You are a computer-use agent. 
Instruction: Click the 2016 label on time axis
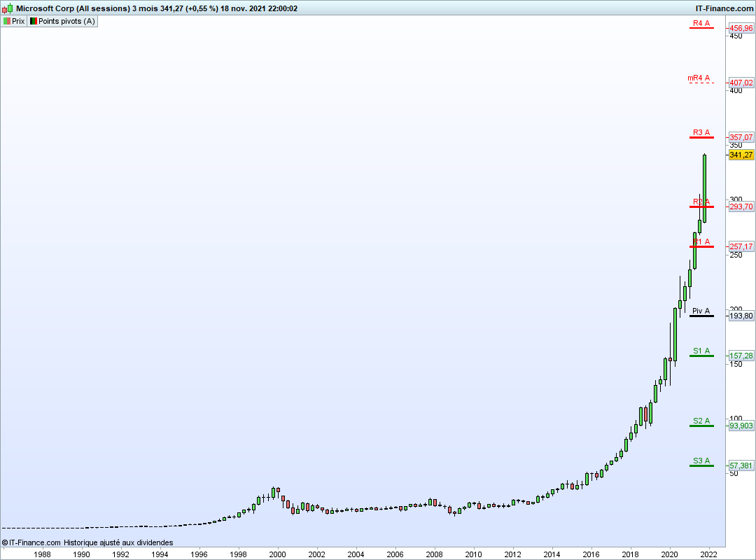point(591,554)
